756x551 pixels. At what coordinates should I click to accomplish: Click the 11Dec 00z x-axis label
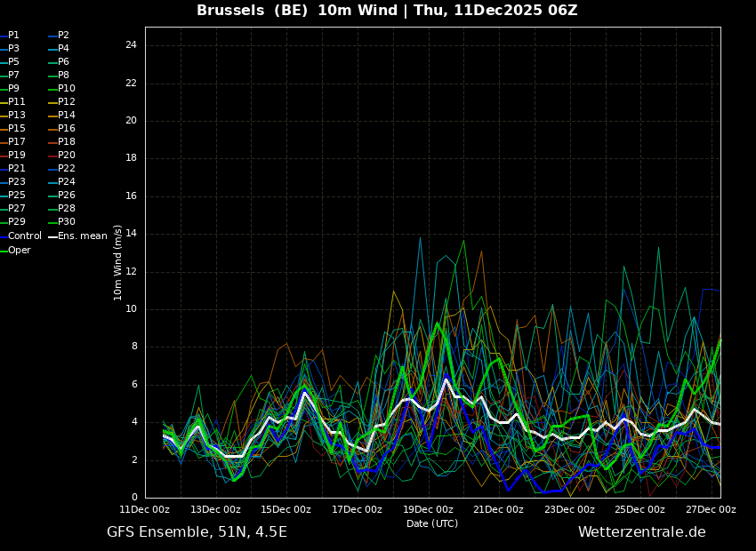pyautogui.click(x=144, y=509)
